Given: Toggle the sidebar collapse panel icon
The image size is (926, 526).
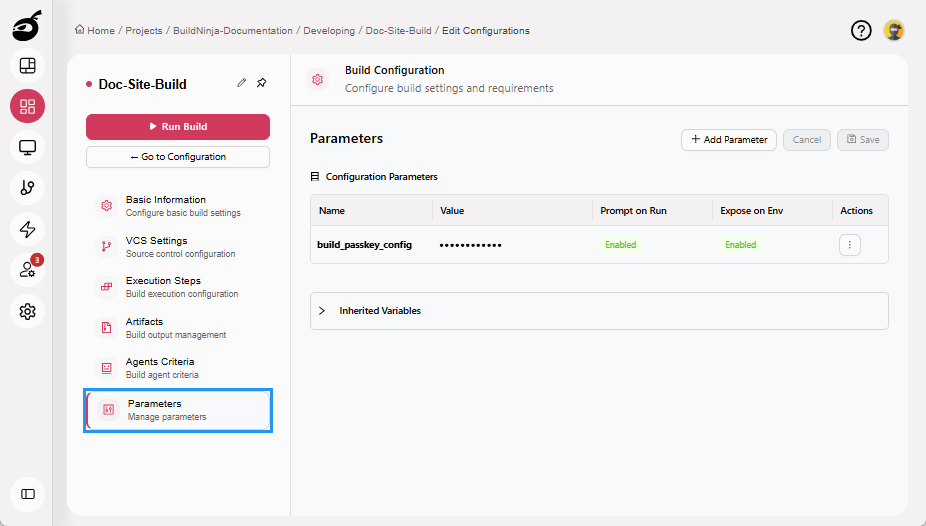Looking at the screenshot, I should click(28, 494).
